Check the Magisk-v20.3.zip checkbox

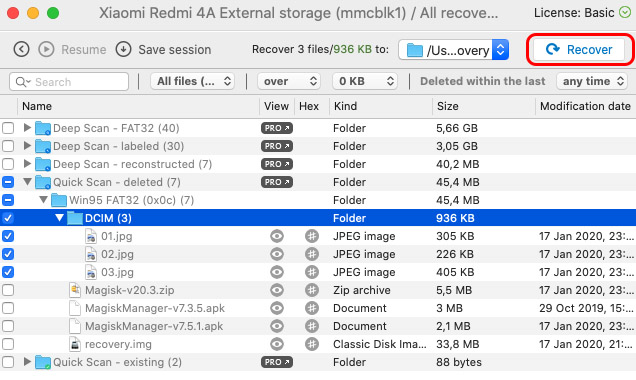[8, 290]
